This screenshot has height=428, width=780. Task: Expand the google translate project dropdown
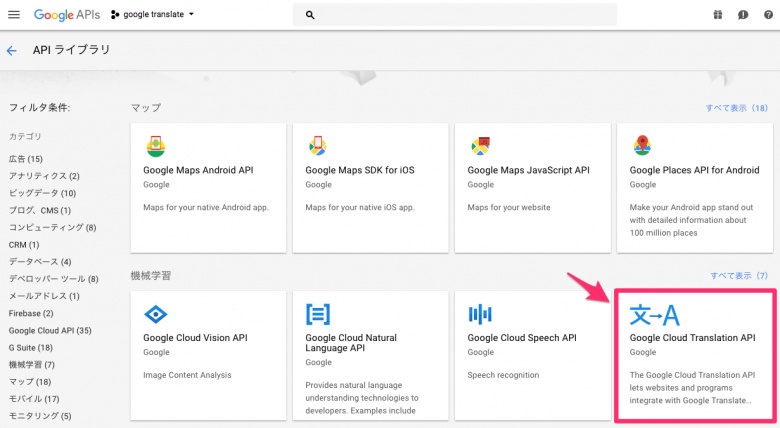[152, 15]
